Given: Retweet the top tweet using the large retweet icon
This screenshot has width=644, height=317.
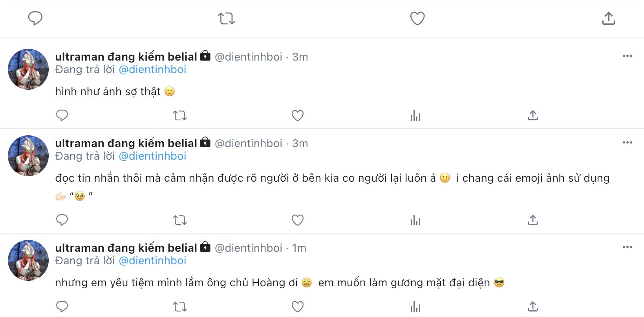Looking at the screenshot, I should 227,18.
